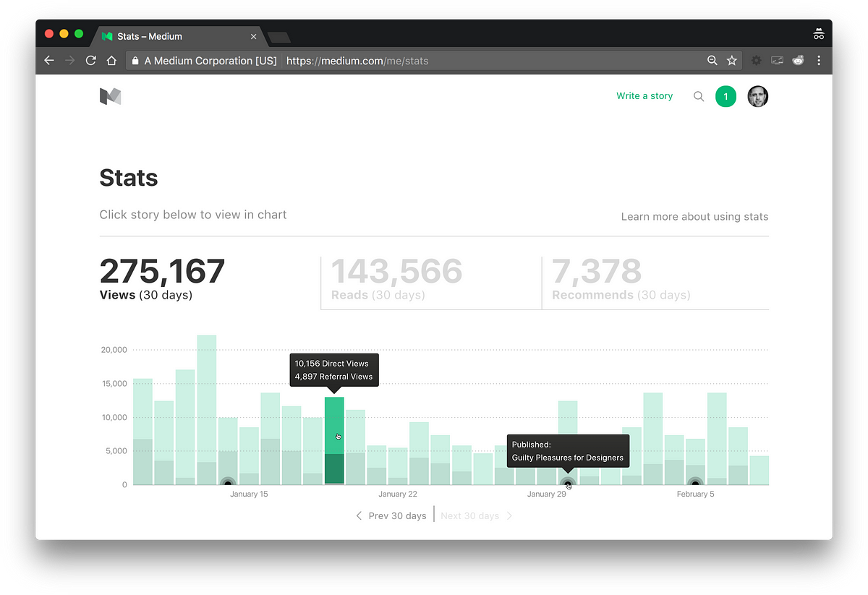
Task: Go to Next 30 days
Action: tap(469, 515)
